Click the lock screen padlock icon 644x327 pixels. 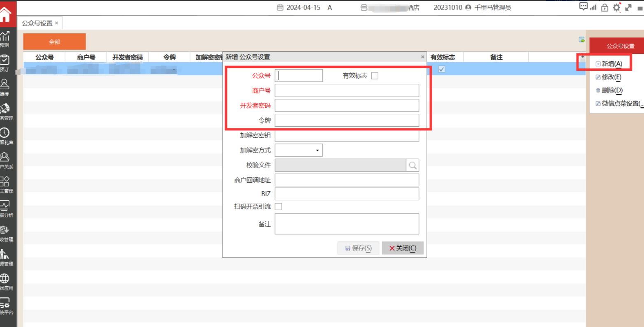click(605, 7)
